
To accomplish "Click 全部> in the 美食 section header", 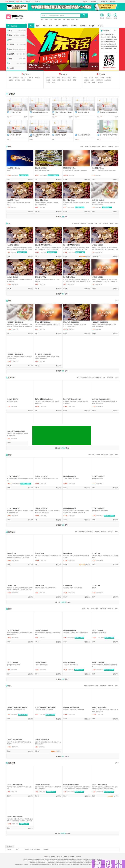I will point(116,147).
